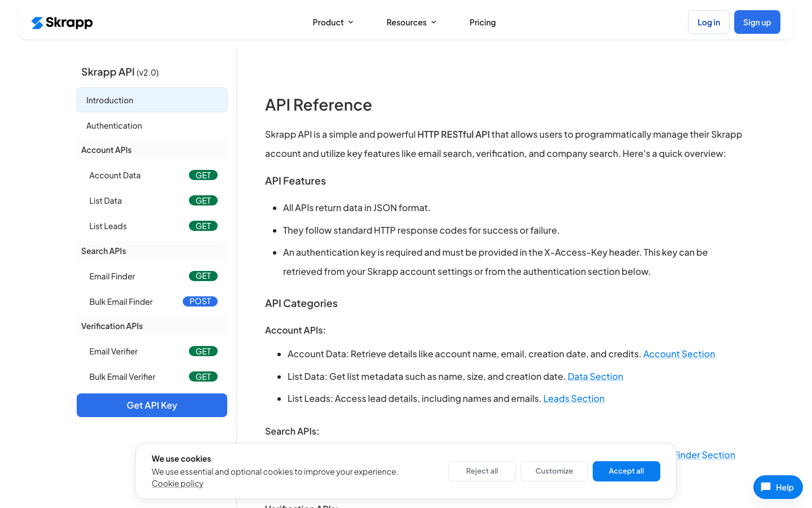
Task: Open the Help chat widget
Action: 778,487
